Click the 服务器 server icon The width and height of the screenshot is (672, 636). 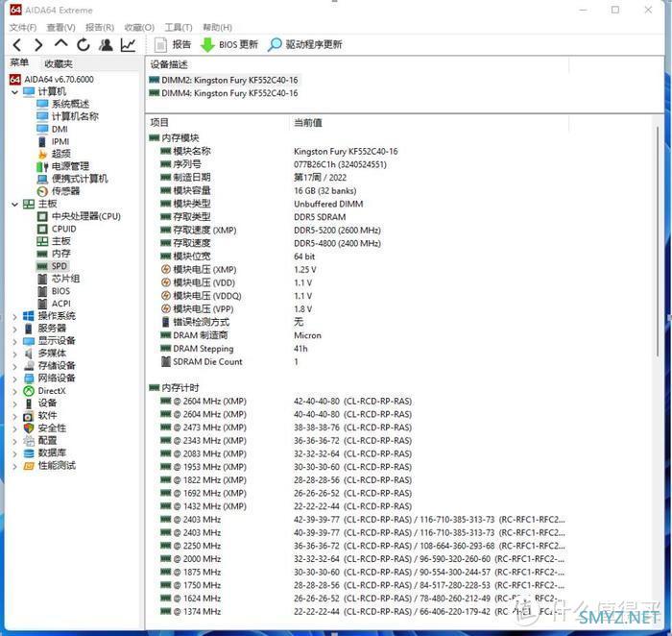(x=28, y=329)
